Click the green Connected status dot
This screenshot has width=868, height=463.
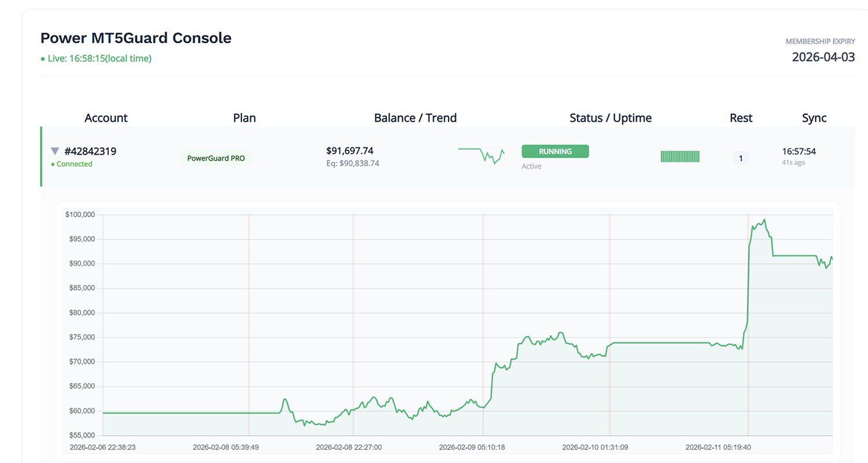pyautogui.click(x=53, y=164)
